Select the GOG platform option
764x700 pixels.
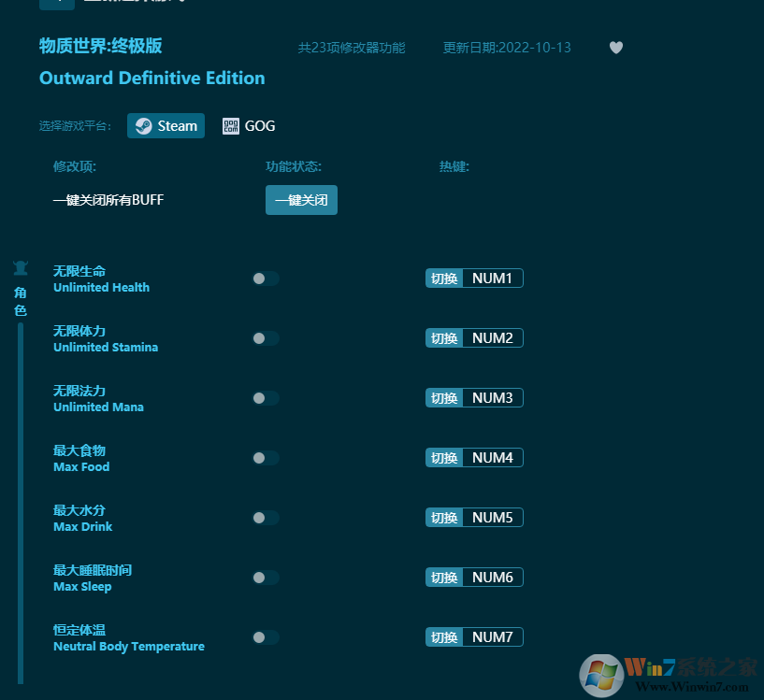pos(249,125)
